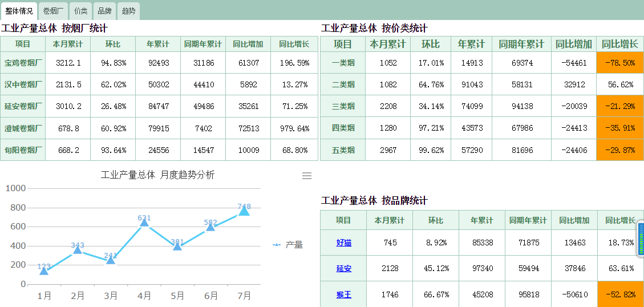Viewport: 644px width, 307px height.
Task: Click the 5月 data point marker
Action: (x=177, y=247)
